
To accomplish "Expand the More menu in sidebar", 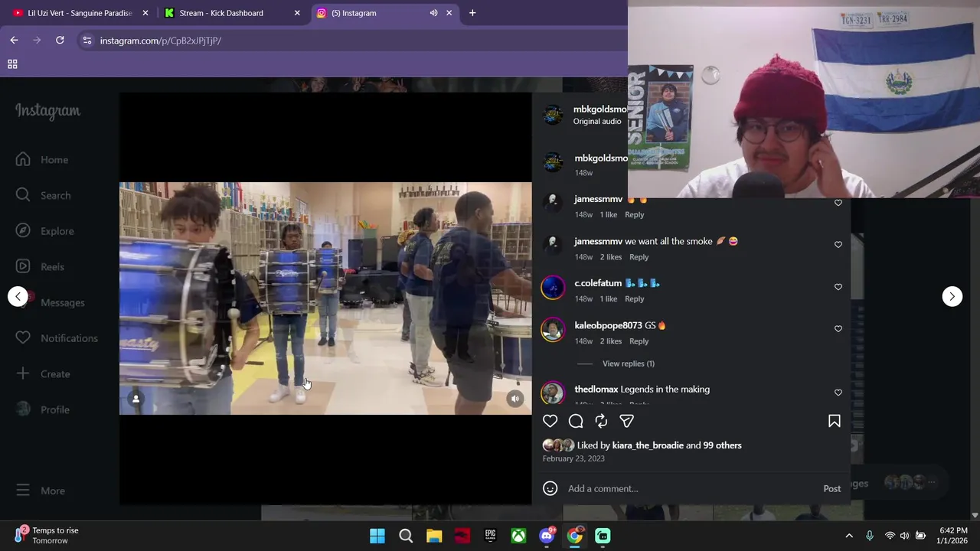I will [41, 491].
